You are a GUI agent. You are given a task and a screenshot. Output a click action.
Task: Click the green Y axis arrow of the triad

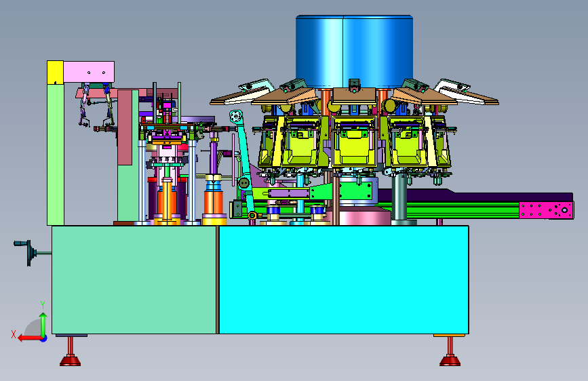point(43,323)
